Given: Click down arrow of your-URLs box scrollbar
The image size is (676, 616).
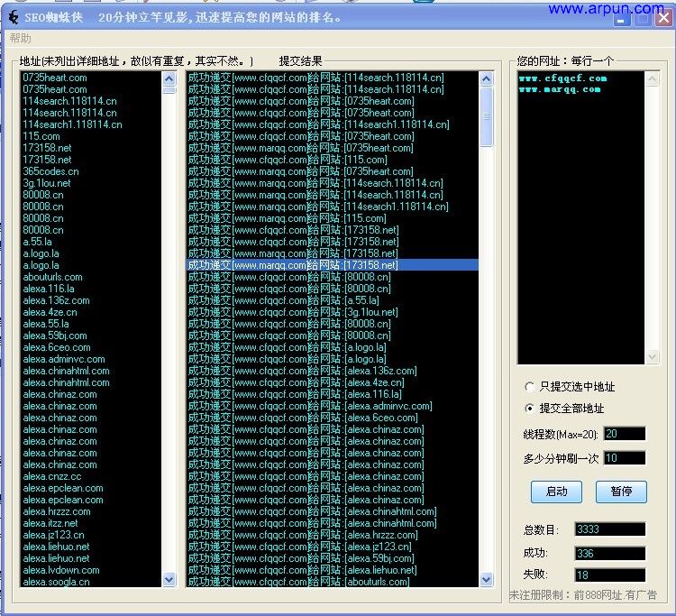Looking at the screenshot, I should coord(652,357).
